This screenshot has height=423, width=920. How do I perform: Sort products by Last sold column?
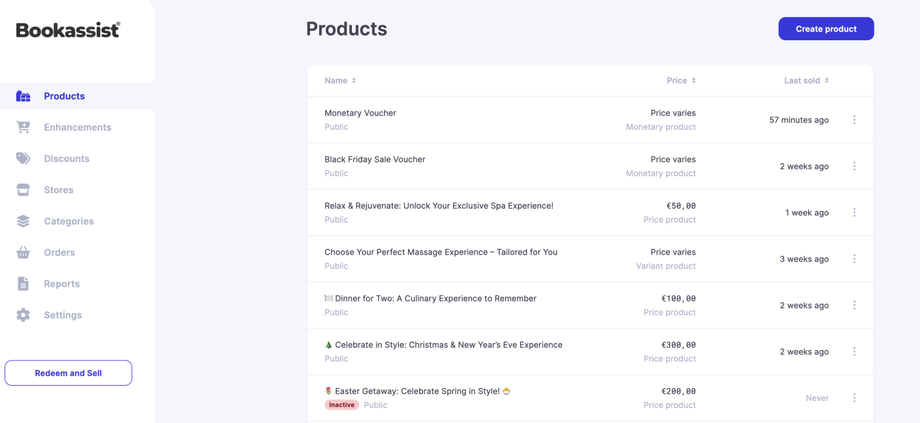click(806, 80)
